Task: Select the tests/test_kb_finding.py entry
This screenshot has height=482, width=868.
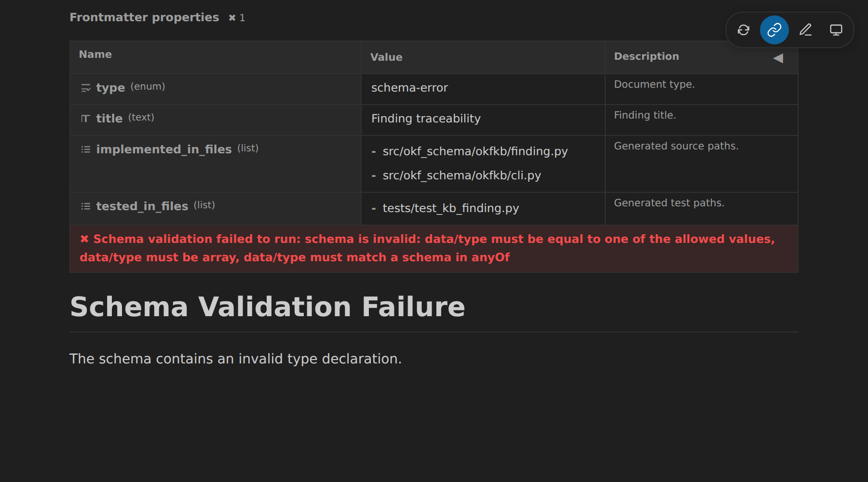Action: [x=450, y=208]
